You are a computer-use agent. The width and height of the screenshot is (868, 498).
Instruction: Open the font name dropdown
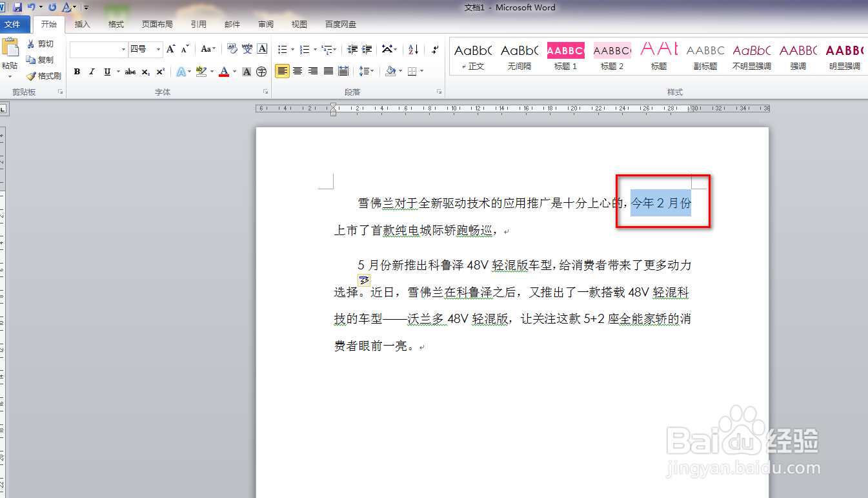pyautogui.click(x=123, y=49)
